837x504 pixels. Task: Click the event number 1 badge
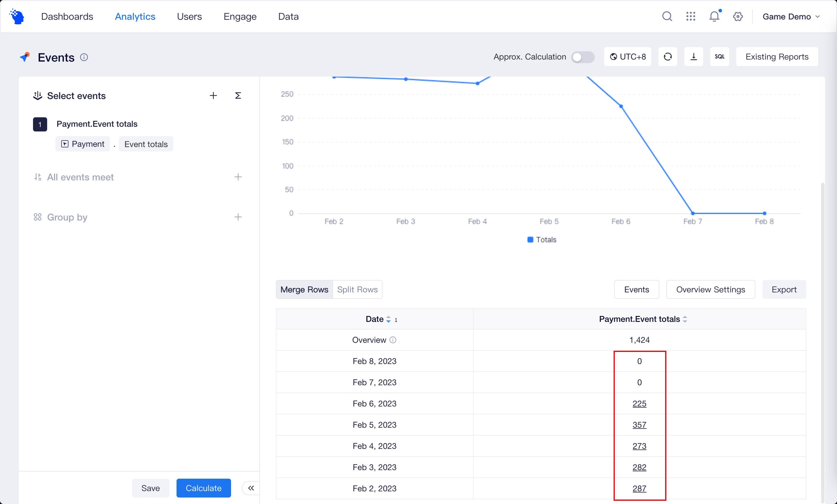pyautogui.click(x=40, y=124)
